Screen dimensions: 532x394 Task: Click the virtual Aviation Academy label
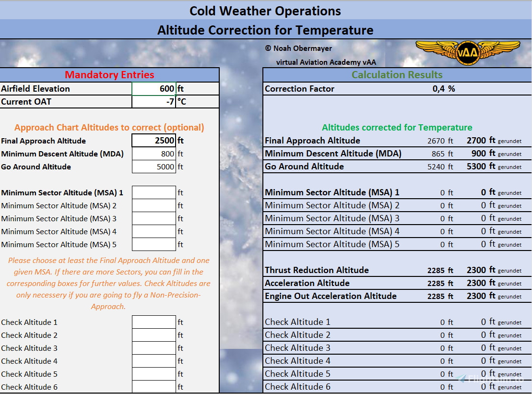click(326, 62)
